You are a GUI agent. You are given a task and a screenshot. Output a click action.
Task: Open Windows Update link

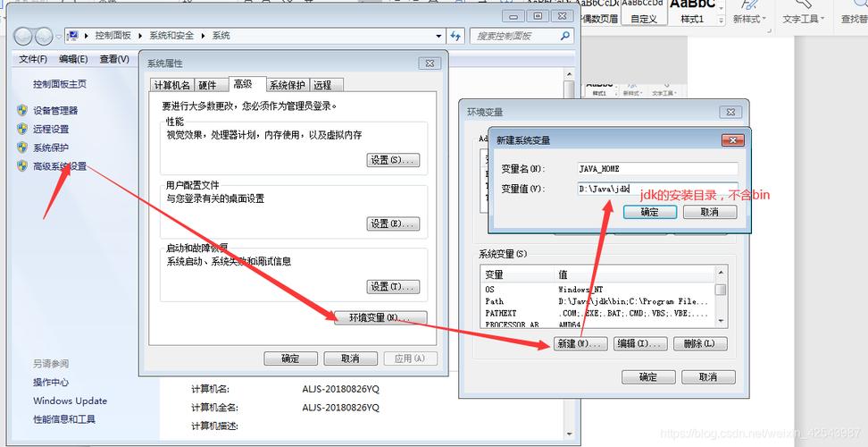tap(71, 401)
